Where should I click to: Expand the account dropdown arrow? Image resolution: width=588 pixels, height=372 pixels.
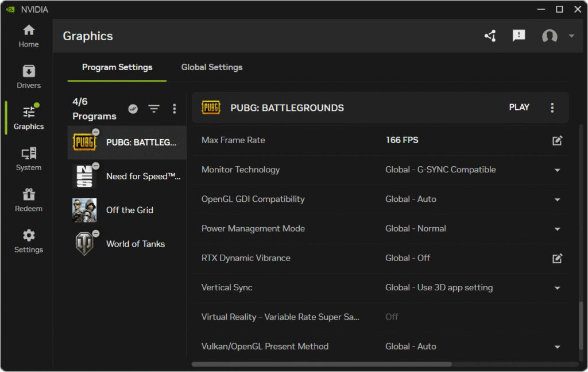tap(571, 36)
